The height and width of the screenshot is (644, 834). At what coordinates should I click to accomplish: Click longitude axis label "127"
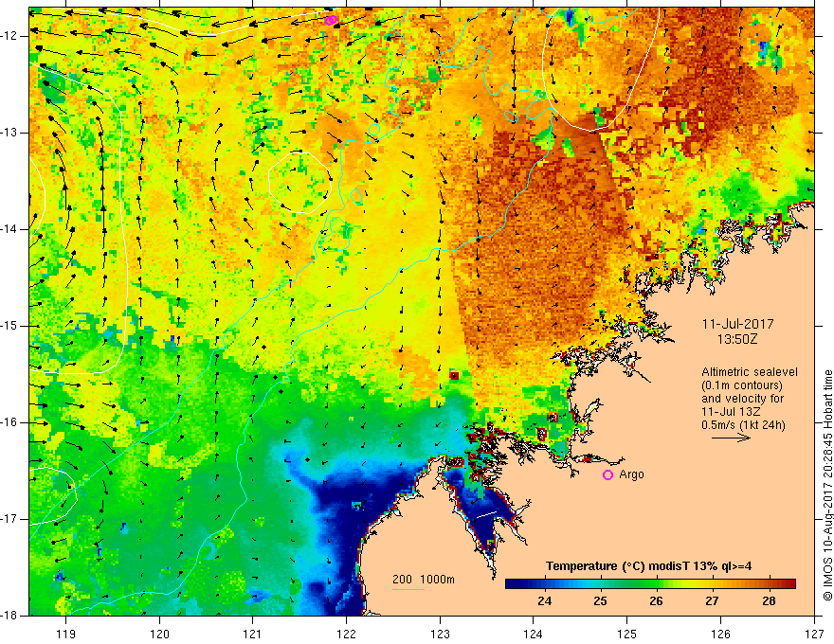[x=814, y=634]
